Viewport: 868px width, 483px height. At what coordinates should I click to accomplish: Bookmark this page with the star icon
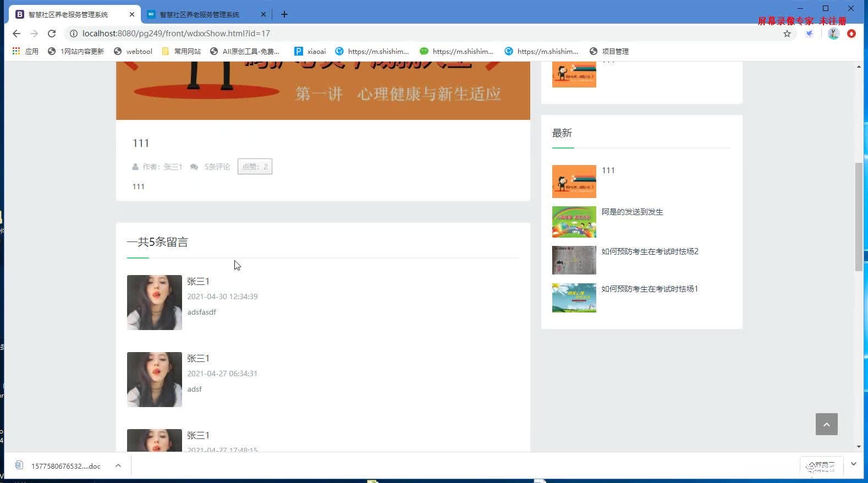(x=787, y=34)
